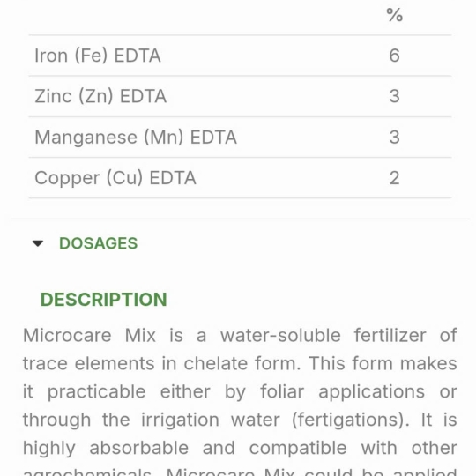
Task: Click the word 'chelate' in the paragraph
Action: (216, 363)
